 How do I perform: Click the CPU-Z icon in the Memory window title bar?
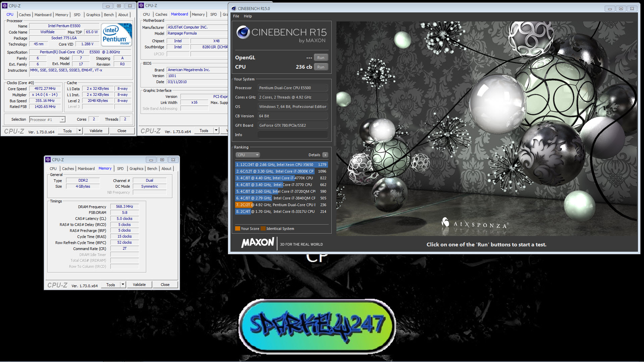click(x=48, y=160)
